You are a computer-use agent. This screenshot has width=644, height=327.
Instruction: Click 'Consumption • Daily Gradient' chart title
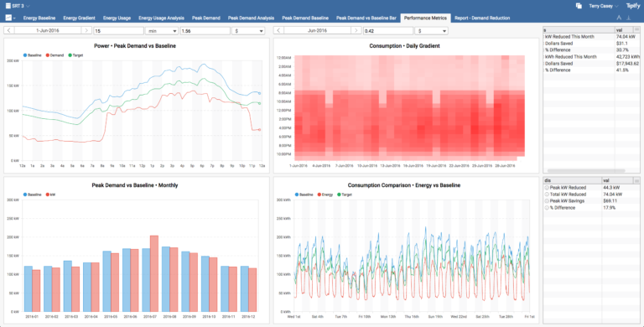404,46
